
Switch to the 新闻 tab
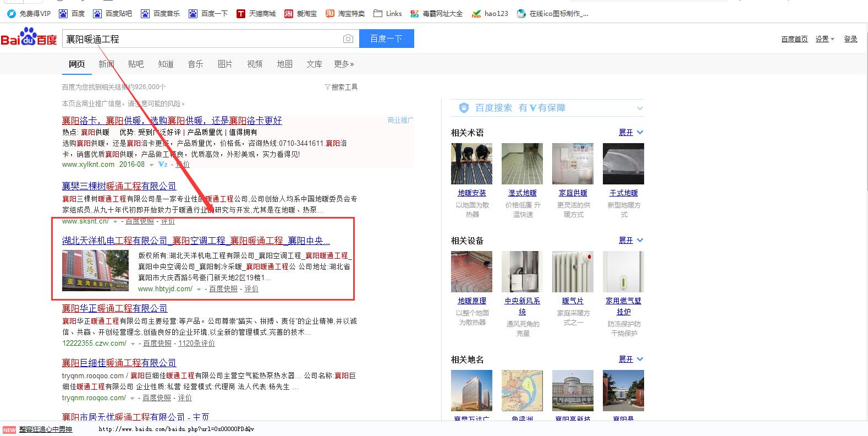106,64
